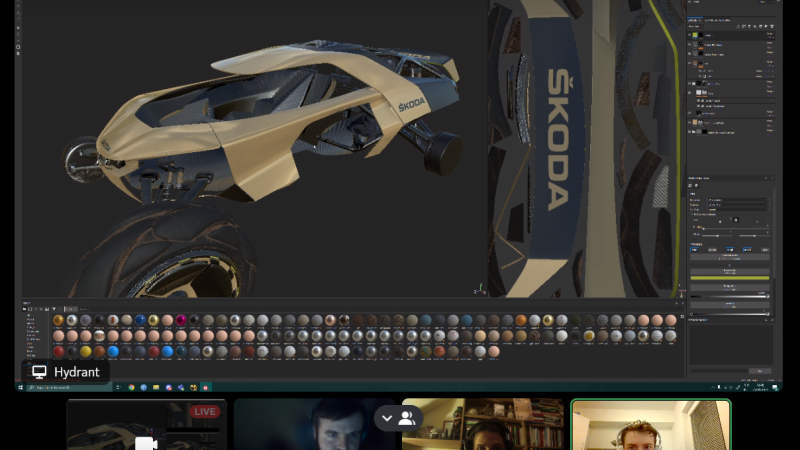Collapse the stream participants chevron
The width and height of the screenshot is (800, 450).
click(x=387, y=418)
